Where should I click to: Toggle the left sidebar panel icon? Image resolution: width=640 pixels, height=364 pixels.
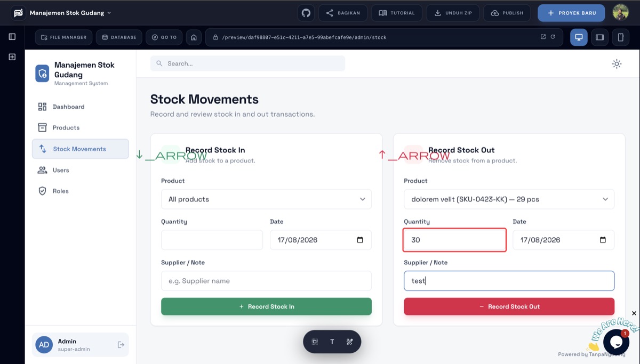[12, 37]
